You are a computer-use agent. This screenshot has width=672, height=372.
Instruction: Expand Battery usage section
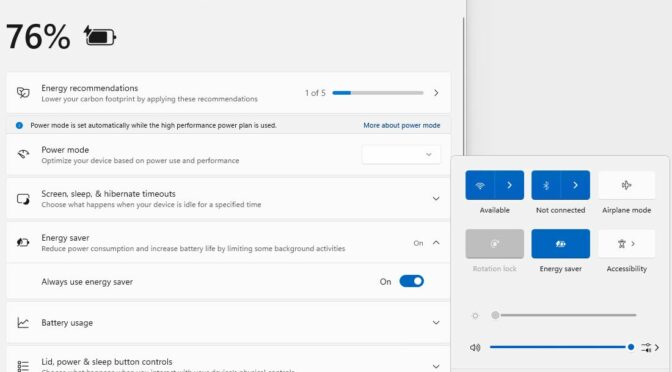tap(436, 323)
